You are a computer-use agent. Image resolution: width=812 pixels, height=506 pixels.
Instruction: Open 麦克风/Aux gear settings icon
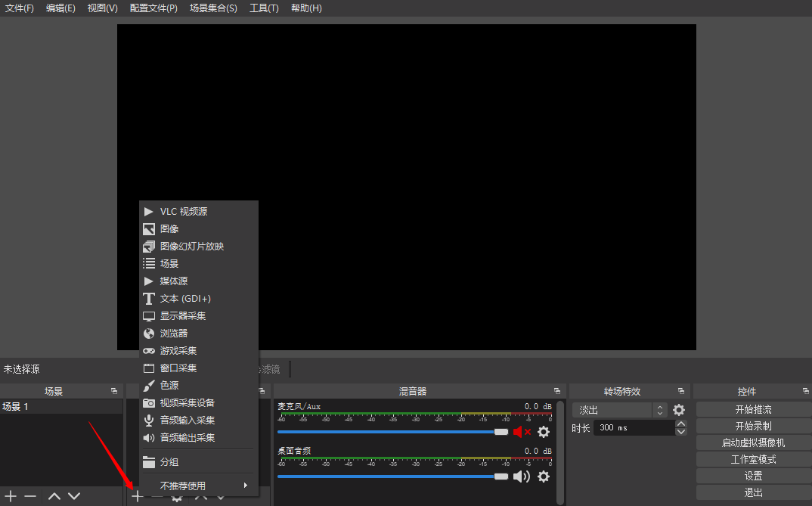(544, 432)
